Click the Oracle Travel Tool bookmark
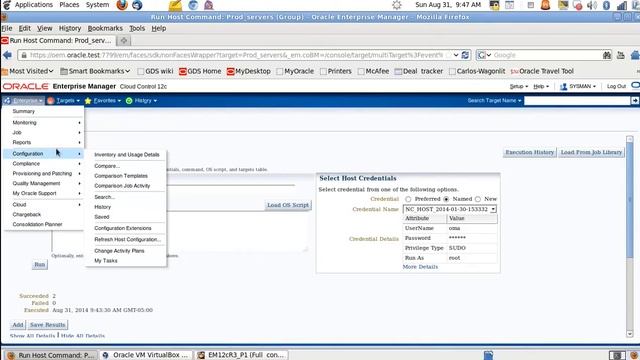Image resolution: width=640 pixels, height=360 pixels. tap(542, 71)
